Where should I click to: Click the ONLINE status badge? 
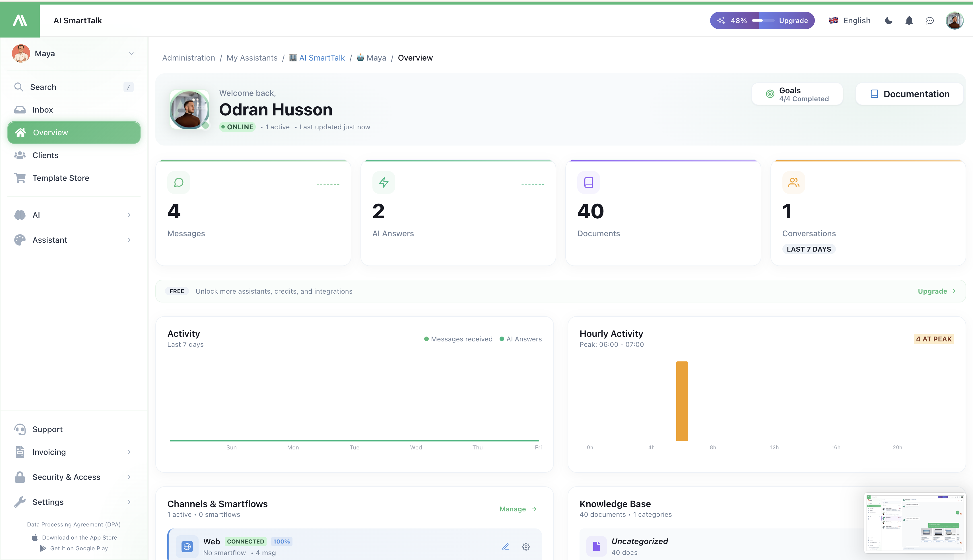click(x=237, y=127)
